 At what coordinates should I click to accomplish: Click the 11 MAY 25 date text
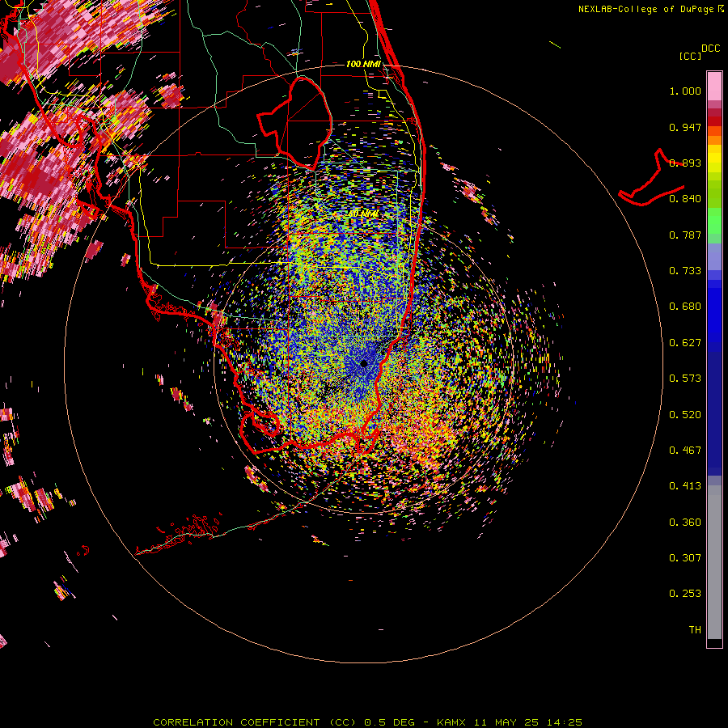pos(506,722)
